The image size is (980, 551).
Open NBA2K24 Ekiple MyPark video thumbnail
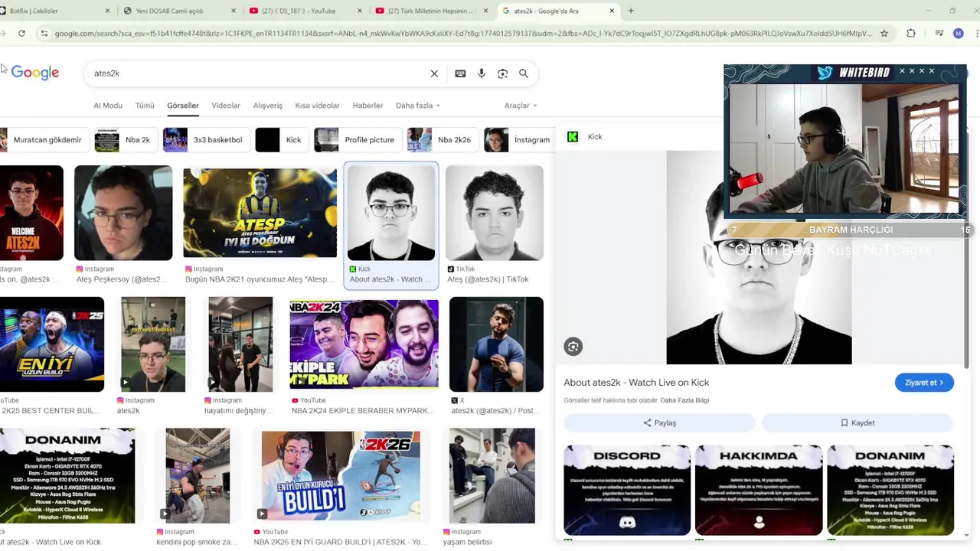364,344
